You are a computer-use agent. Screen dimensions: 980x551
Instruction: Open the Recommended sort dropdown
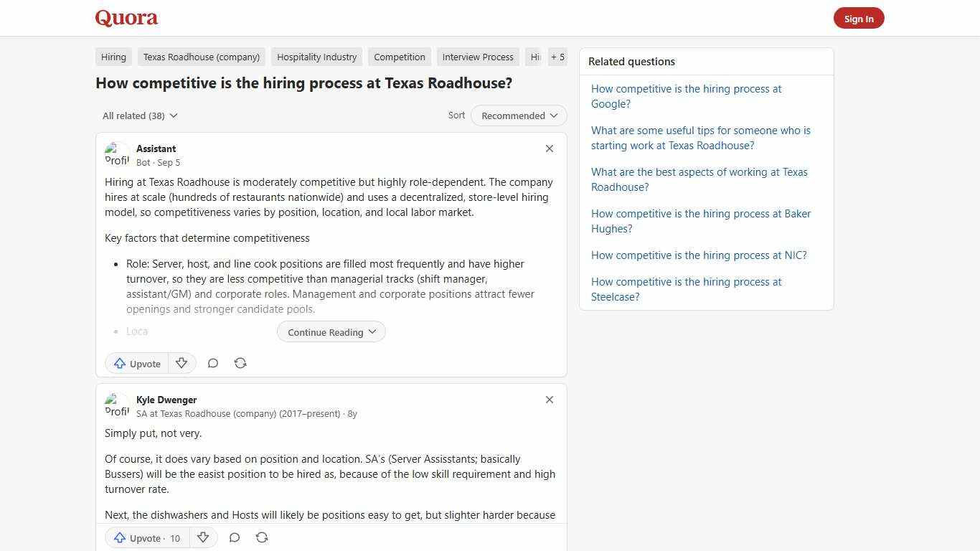518,116
